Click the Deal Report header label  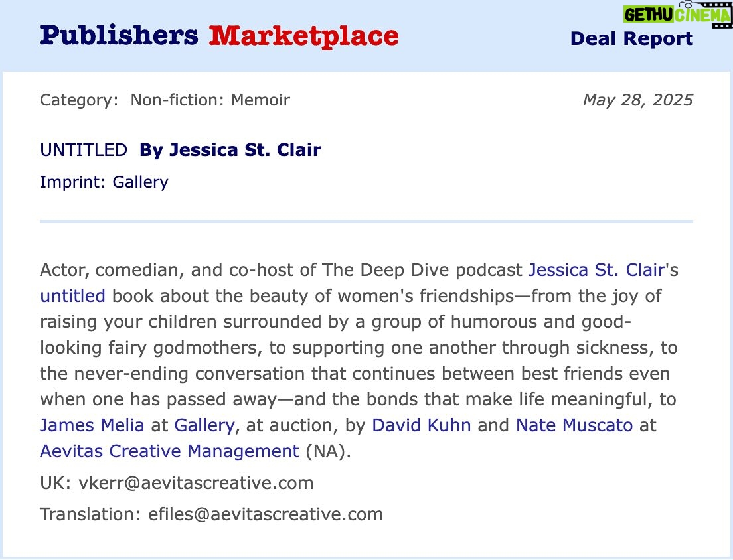631,38
